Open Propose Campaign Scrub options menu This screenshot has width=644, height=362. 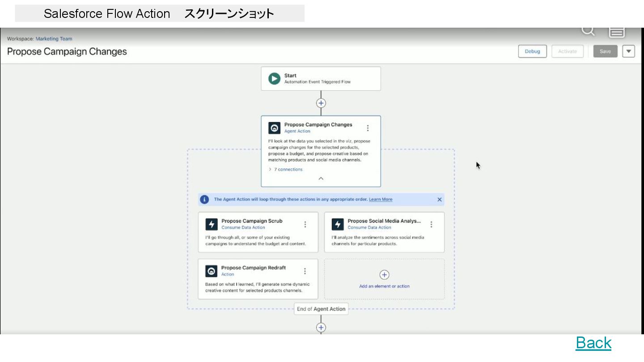pos(305,224)
